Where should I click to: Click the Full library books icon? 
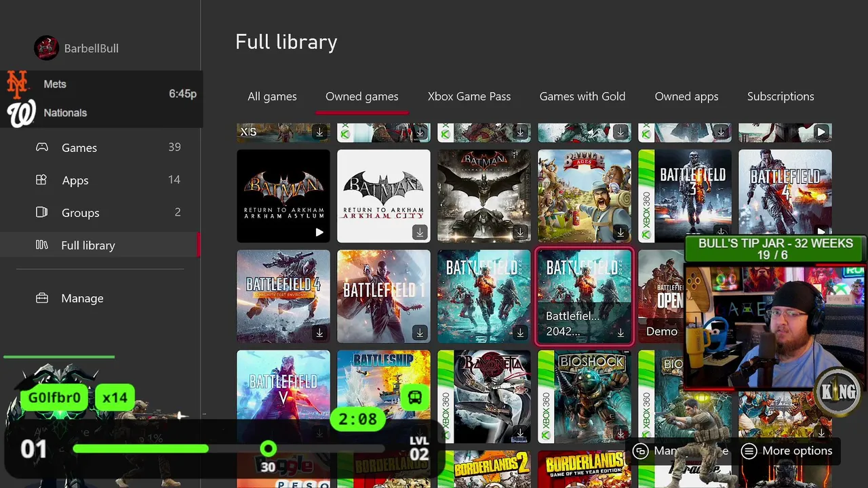(x=42, y=245)
